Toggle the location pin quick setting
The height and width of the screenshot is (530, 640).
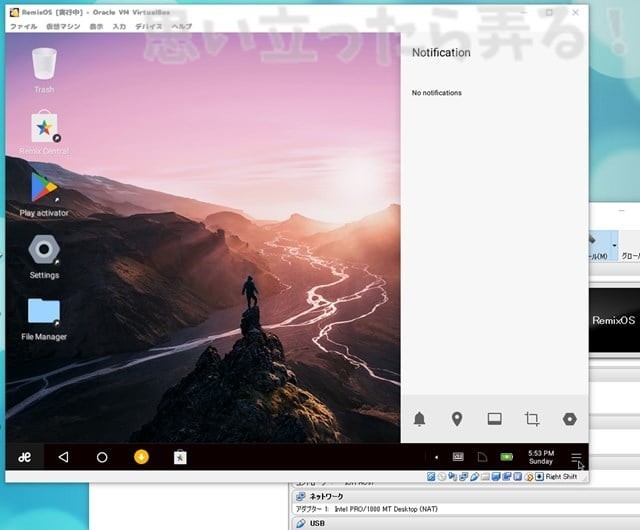457,419
